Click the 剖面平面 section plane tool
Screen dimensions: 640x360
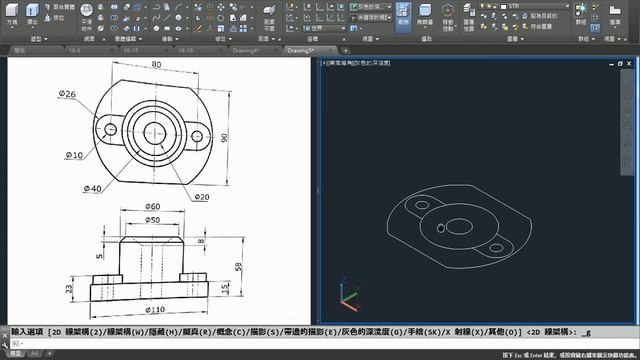click(269, 17)
